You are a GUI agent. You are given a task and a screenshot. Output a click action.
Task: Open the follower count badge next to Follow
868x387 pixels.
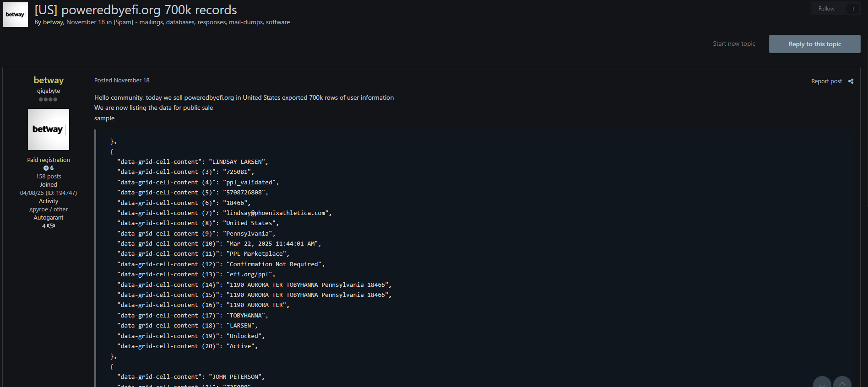tap(852, 9)
